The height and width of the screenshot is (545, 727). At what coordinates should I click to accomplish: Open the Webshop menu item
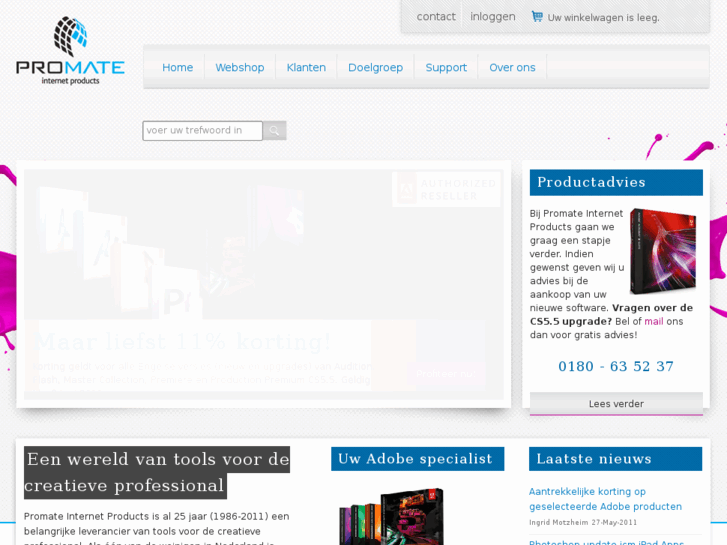[240, 68]
